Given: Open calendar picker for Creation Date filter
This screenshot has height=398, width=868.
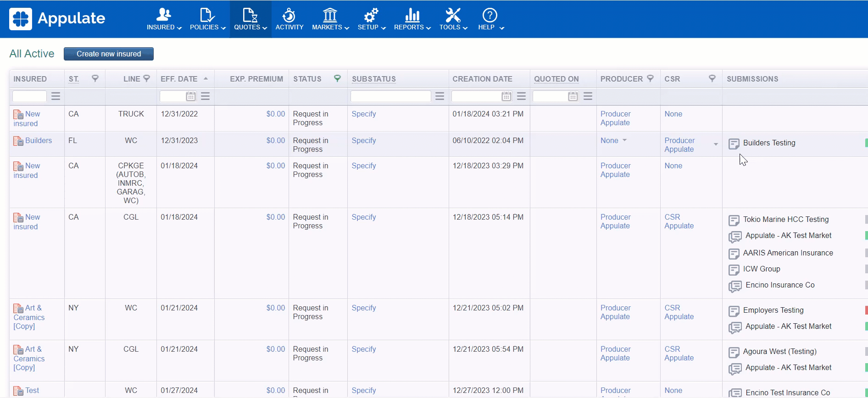Looking at the screenshot, I should click(506, 96).
